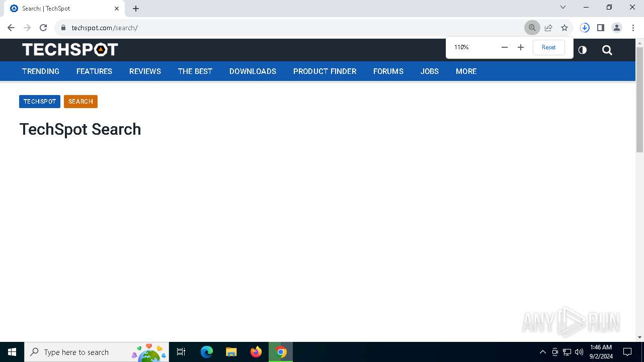
Task: Open the Trending menu
Action: (41, 71)
